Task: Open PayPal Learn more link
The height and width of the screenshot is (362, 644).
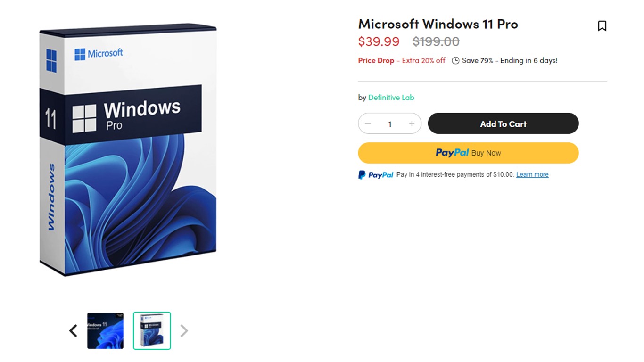Action: 532,174
